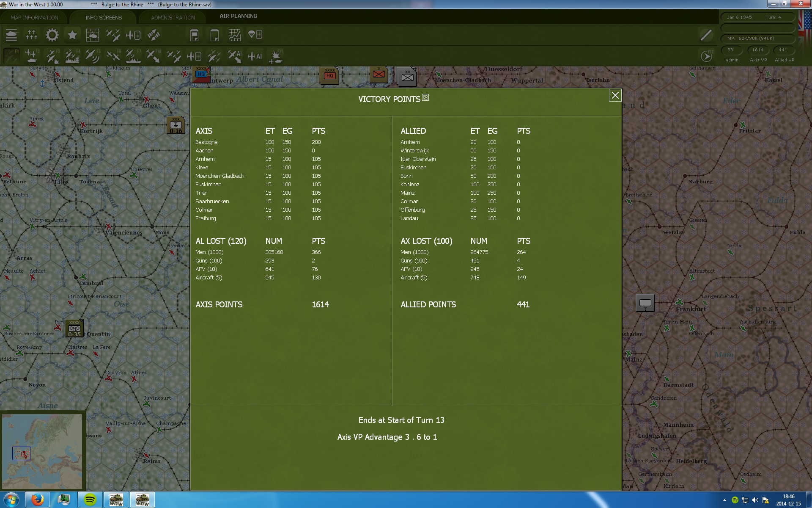Open the paratrooper airborne list icon
Image resolution: width=812 pixels, height=508 pixels.
255,35
